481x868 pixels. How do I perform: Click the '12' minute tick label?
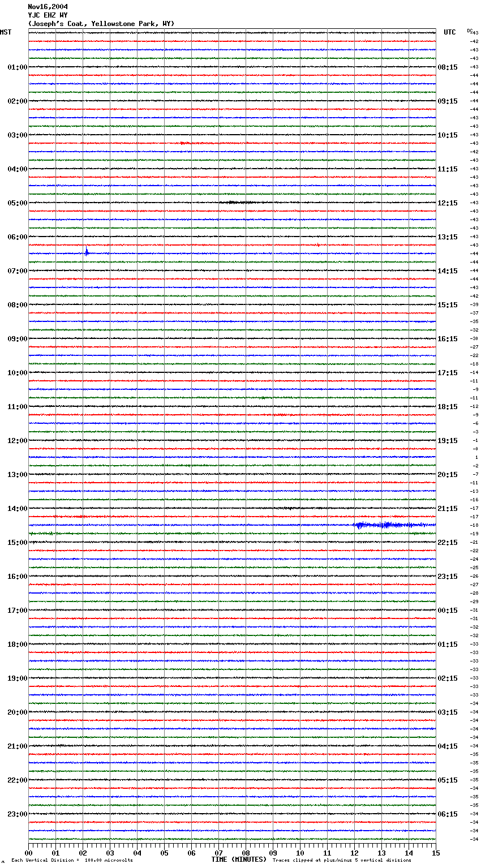[354, 853]
